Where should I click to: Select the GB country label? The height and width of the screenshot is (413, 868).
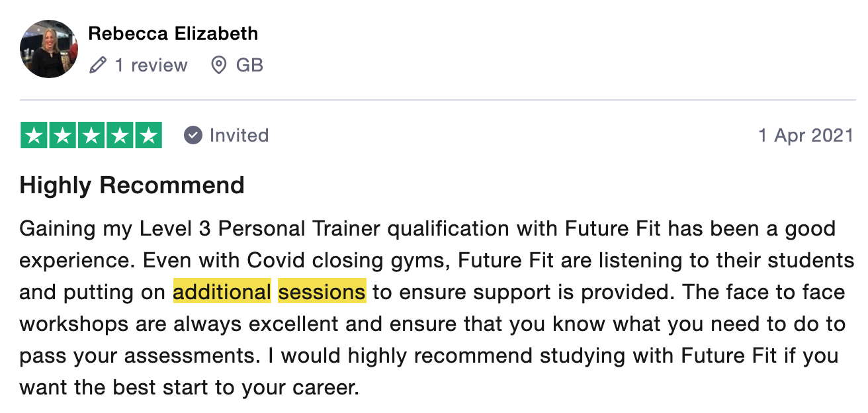pos(249,65)
